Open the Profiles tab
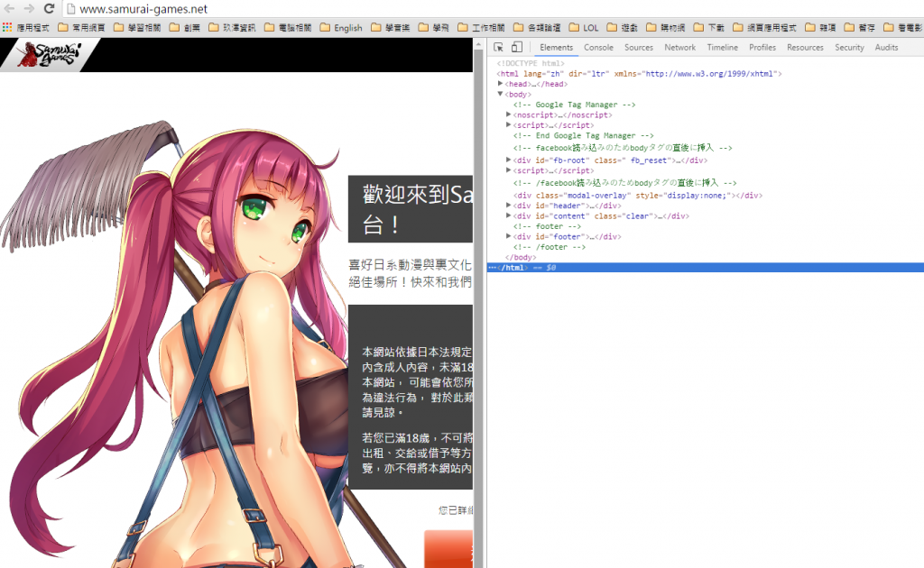This screenshot has height=568, width=924. tap(762, 47)
